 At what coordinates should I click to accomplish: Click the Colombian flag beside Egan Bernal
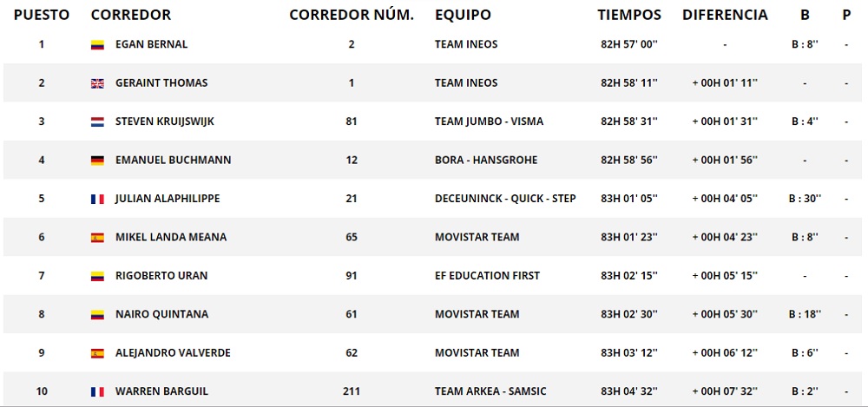(97, 45)
